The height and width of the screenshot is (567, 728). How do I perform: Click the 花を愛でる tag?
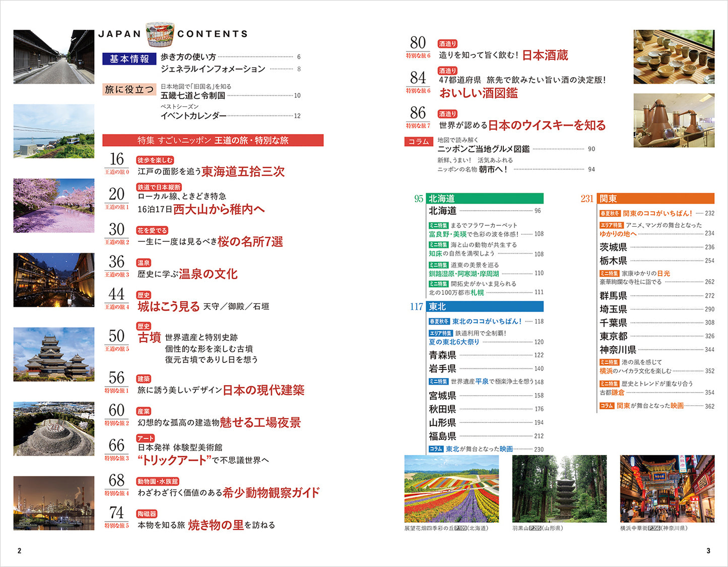[x=152, y=230]
